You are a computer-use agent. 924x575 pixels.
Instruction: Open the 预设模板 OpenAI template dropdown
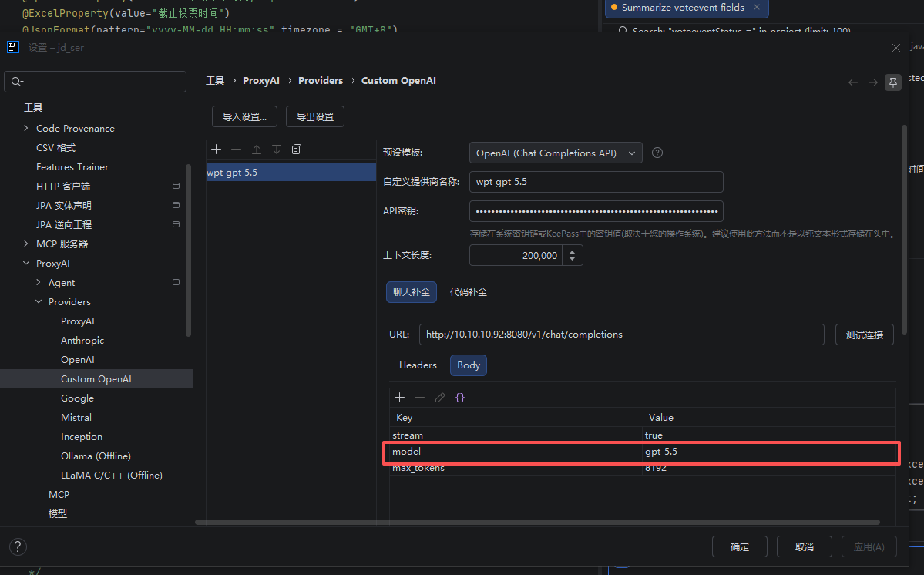[556, 153]
